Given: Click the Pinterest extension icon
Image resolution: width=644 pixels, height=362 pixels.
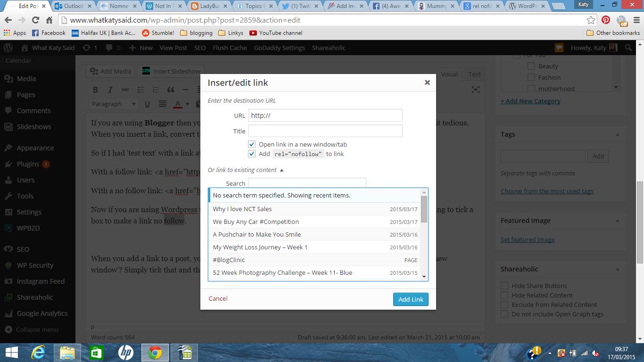Looking at the screenshot, I should point(606,20).
